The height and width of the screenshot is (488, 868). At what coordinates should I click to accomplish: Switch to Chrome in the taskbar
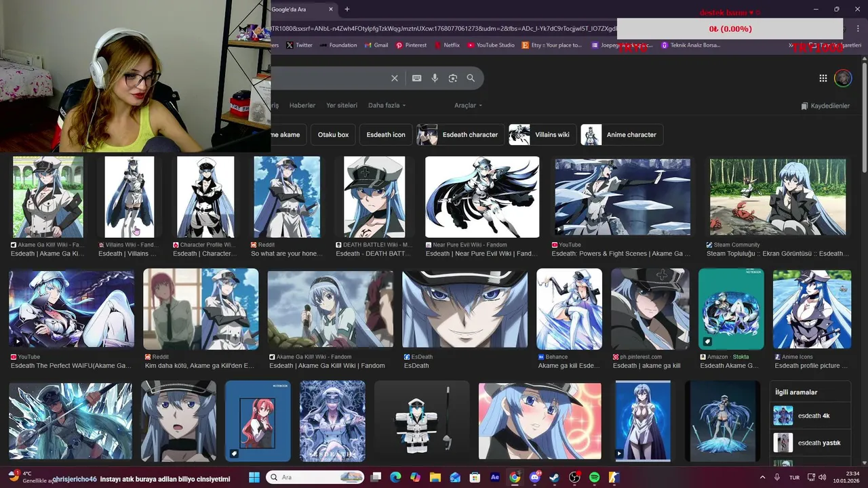(515, 477)
